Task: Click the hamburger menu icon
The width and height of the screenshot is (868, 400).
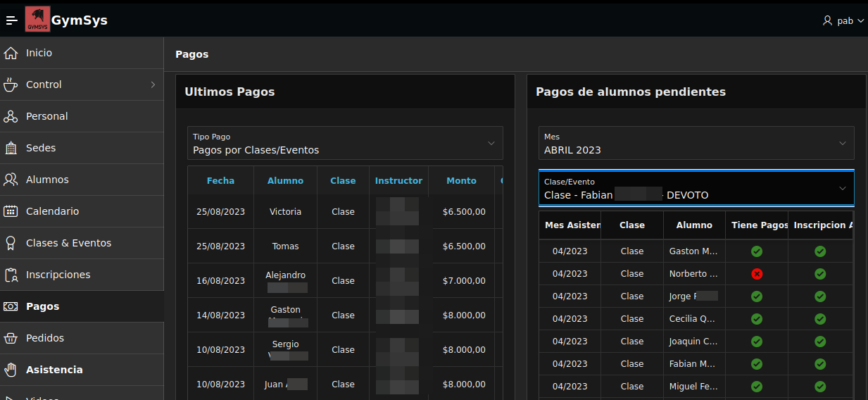Action: [11, 20]
